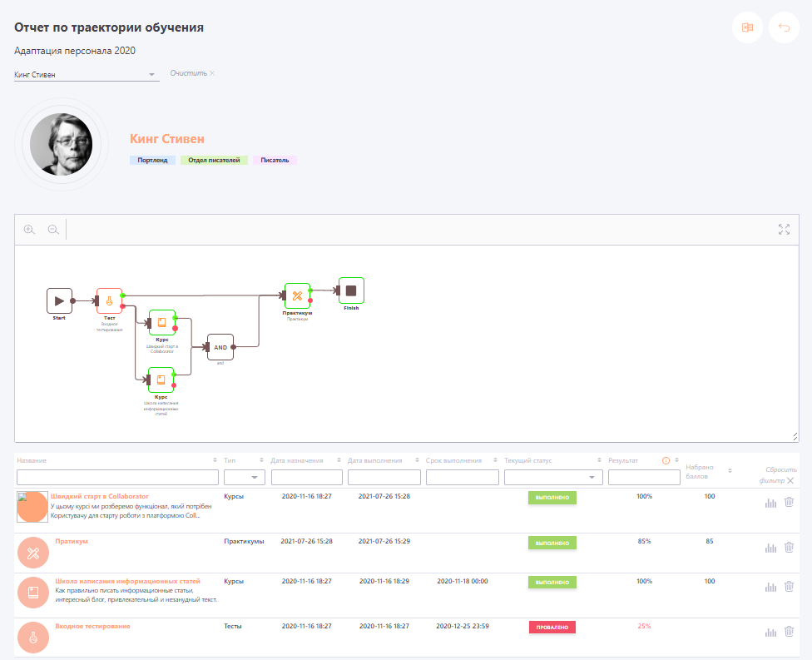Open fullscreen view of the trajectory diagram
812x660 pixels.
point(783,229)
